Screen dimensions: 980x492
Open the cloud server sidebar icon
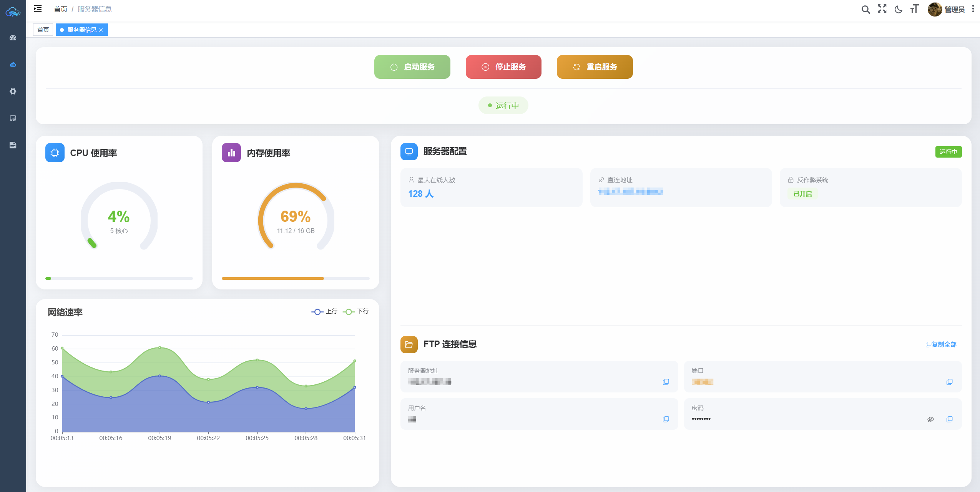tap(13, 65)
